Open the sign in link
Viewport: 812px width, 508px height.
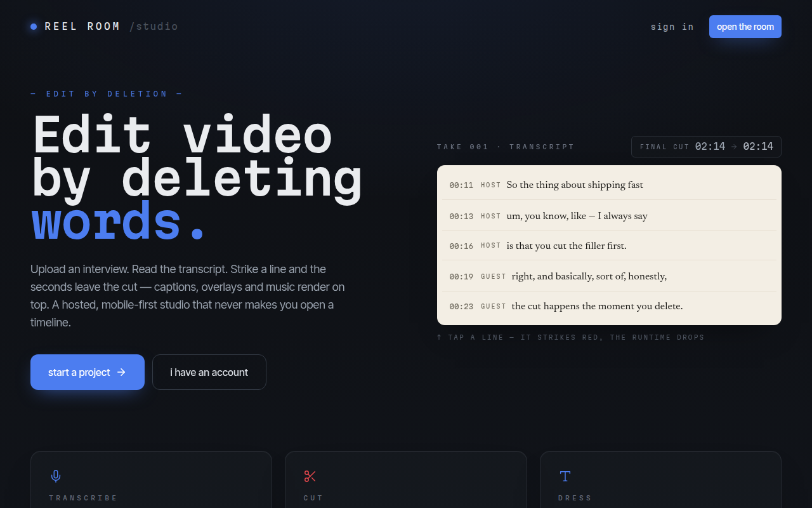tap(672, 27)
